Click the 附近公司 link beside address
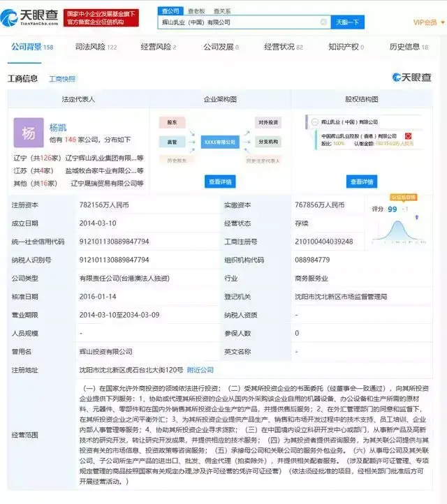The height and width of the screenshot is (504, 447). point(200,370)
